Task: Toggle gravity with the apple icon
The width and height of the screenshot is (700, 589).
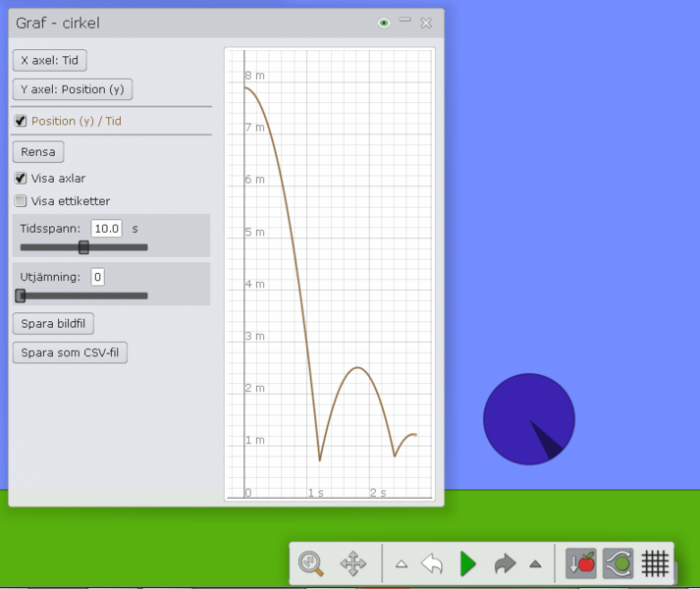Action: point(581,563)
